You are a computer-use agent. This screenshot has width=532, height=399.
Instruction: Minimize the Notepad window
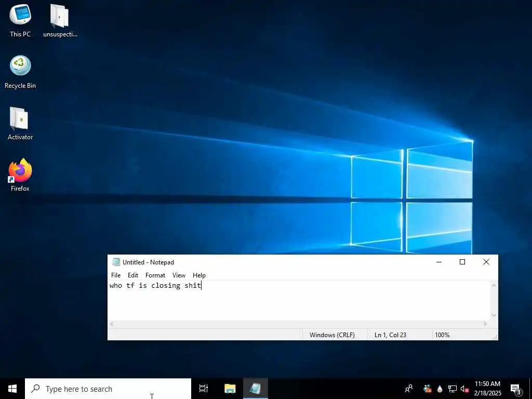438,262
